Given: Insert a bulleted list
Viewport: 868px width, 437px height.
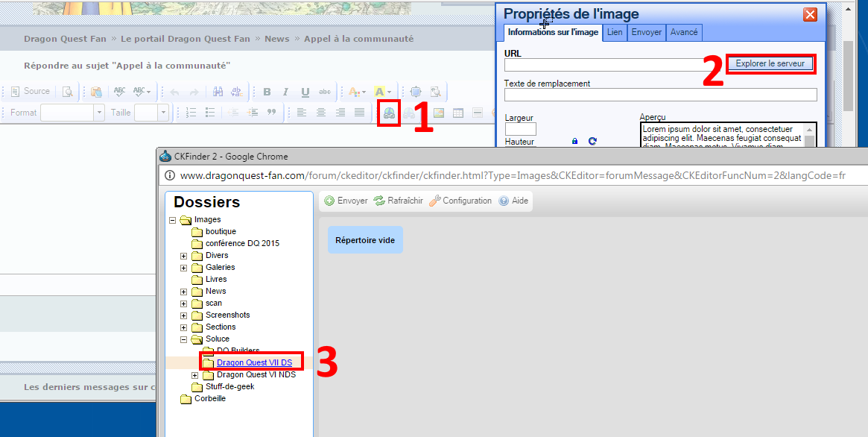Looking at the screenshot, I should tap(210, 113).
